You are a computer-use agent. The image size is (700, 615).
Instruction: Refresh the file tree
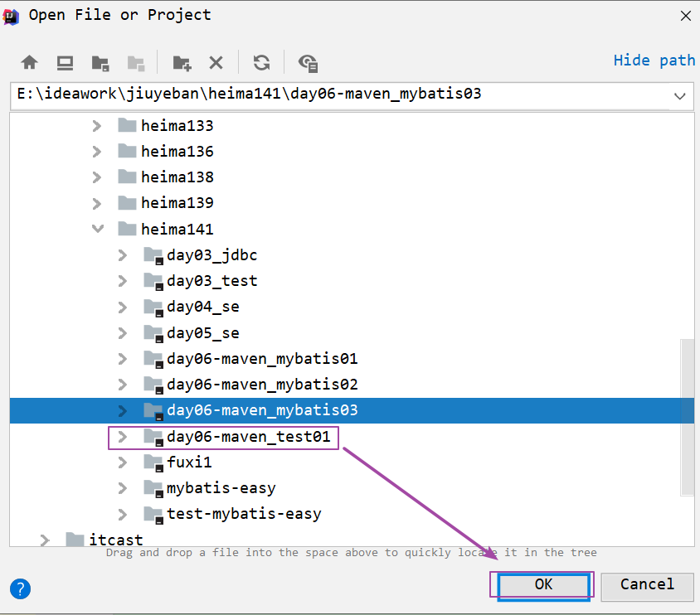click(x=261, y=62)
